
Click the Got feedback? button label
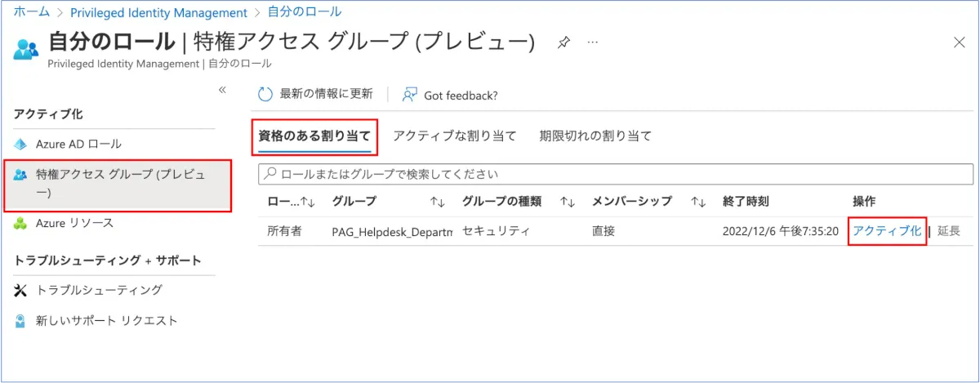pyautogui.click(x=461, y=96)
